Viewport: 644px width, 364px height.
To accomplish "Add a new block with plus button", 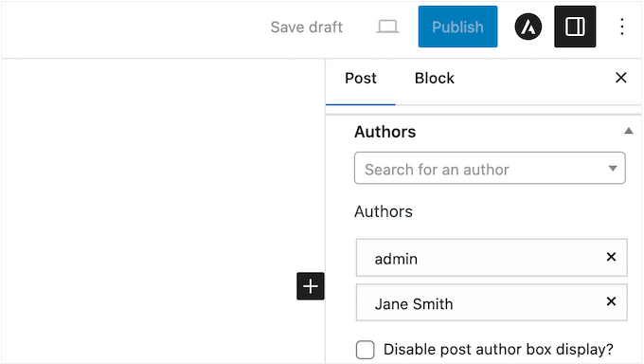I will coord(311,286).
